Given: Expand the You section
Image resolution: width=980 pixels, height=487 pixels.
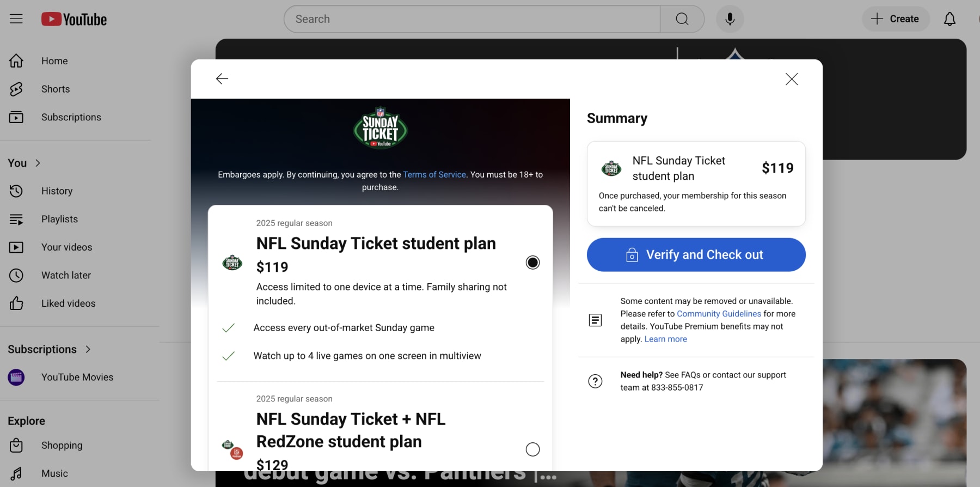Looking at the screenshot, I should [x=24, y=163].
